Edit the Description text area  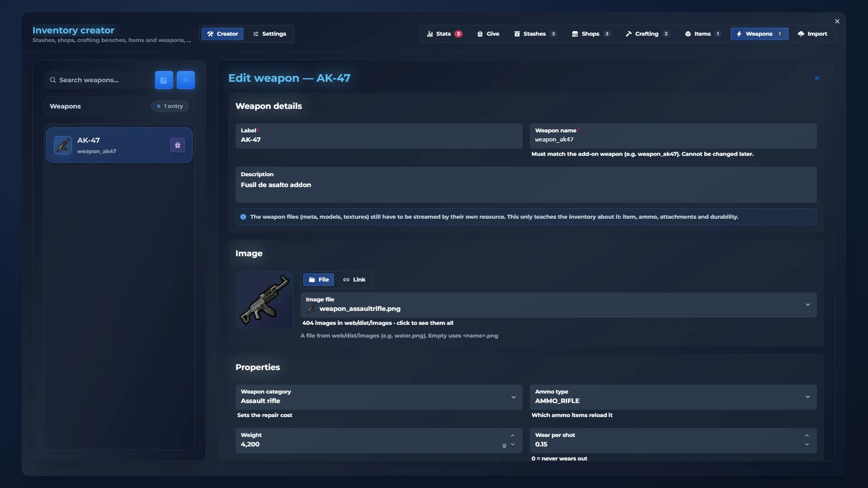pos(526,185)
